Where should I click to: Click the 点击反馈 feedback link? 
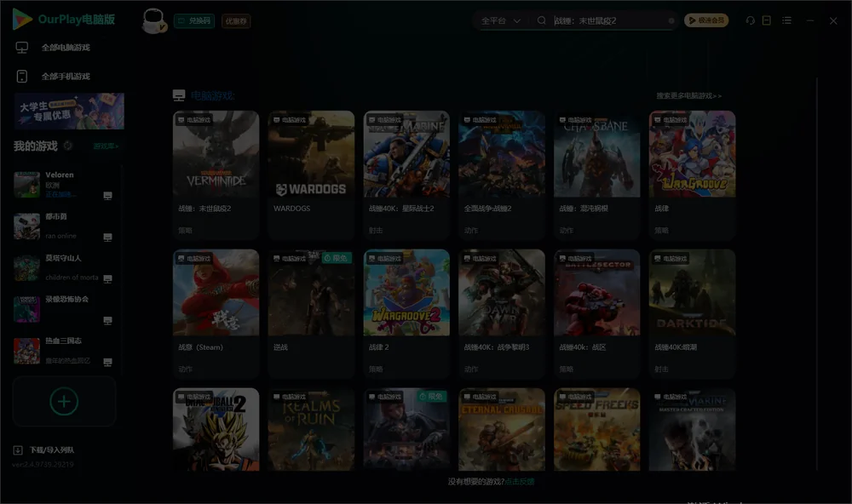pos(520,482)
